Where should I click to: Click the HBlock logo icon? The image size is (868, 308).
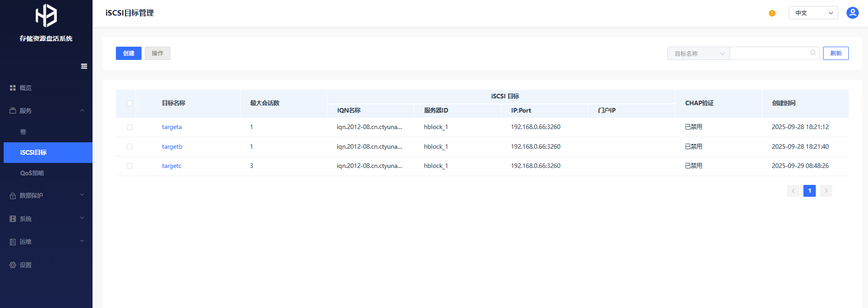[x=46, y=16]
